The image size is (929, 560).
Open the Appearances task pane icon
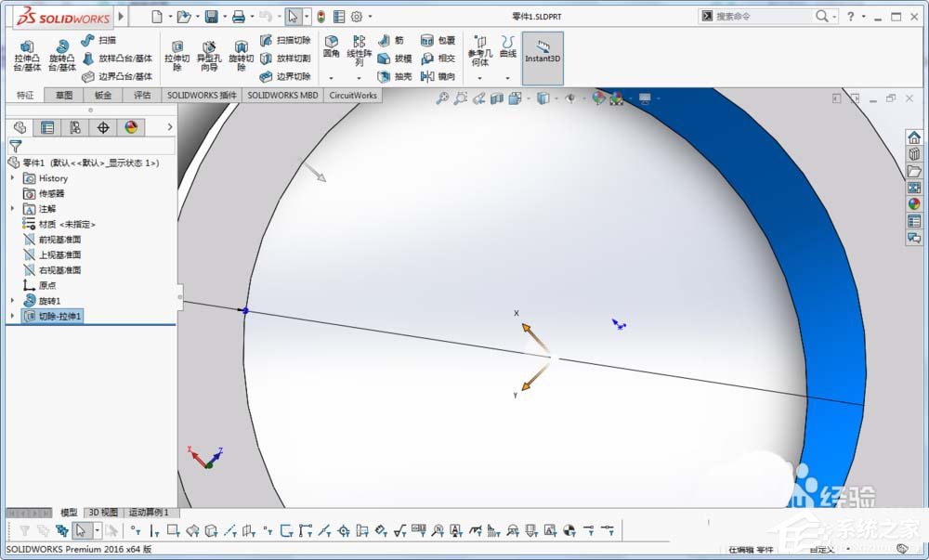(x=914, y=204)
